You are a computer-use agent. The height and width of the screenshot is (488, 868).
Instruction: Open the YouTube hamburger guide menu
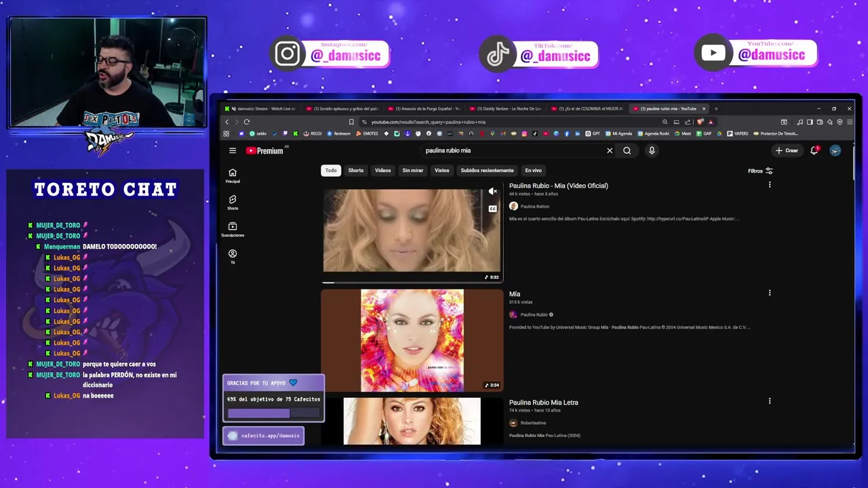click(x=233, y=150)
